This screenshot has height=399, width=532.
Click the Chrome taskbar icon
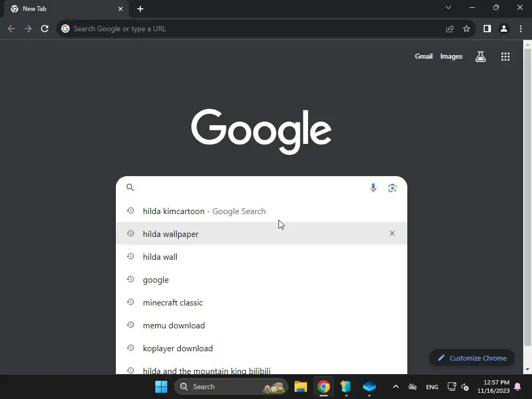[324, 387]
